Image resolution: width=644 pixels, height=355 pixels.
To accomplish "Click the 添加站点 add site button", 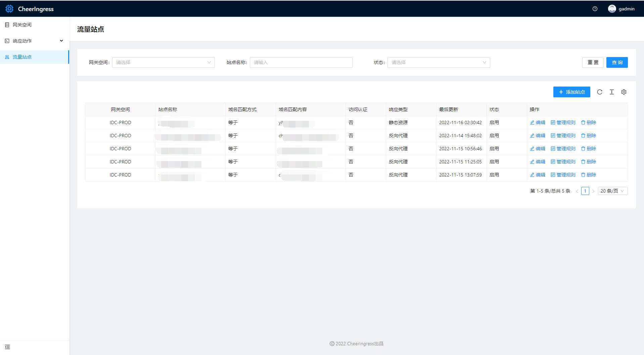I will (571, 92).
